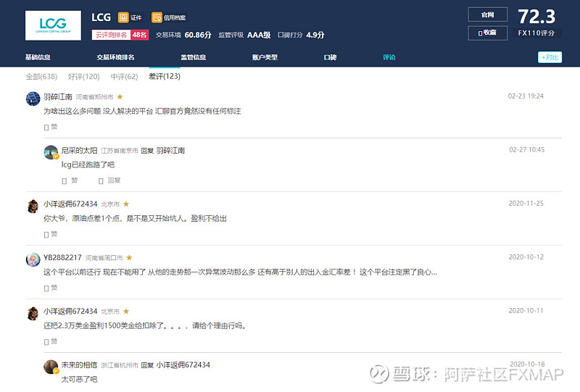This screenshot has height=392, width=580.
Task: Open the 交易环境排名 tab
Action: (115, 57)
